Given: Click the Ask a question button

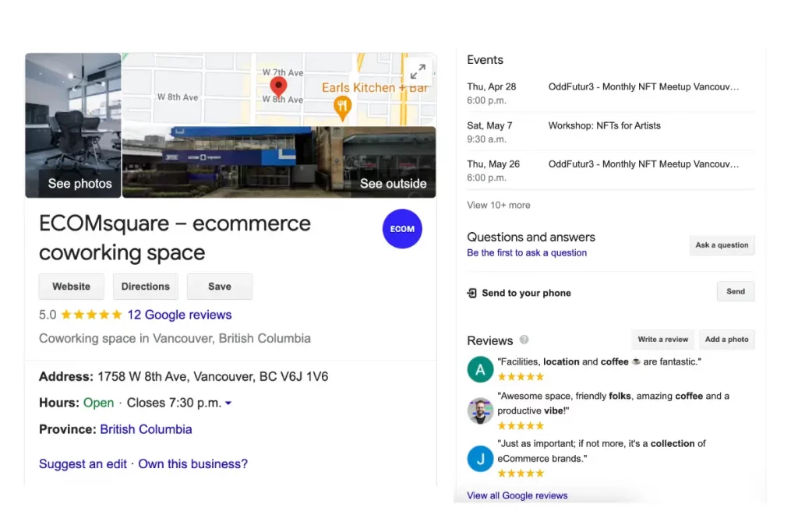Looking at the screenshot, I should pyautogui.click(x=722, y=245).
